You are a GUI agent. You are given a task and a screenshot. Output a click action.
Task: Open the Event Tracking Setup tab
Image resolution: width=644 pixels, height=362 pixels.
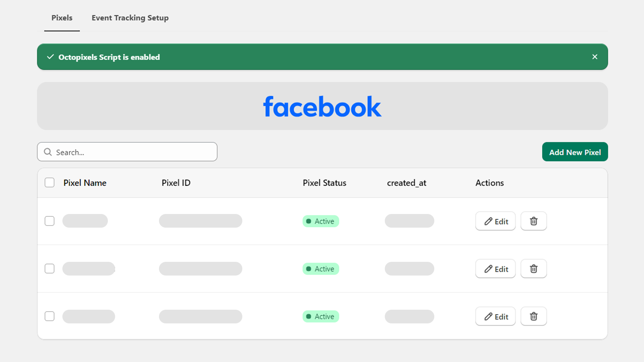coord(130,18)
